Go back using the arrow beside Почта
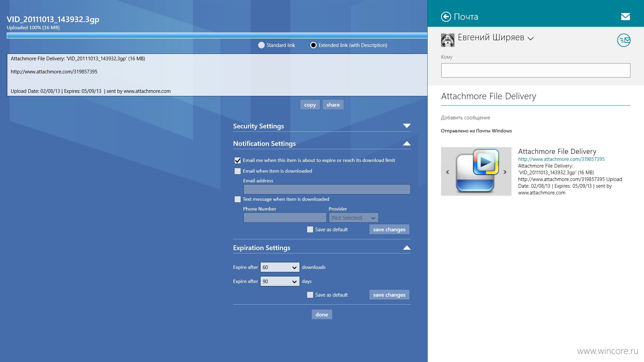This screenshot has height=362, width=644. (x=446, y=17)
